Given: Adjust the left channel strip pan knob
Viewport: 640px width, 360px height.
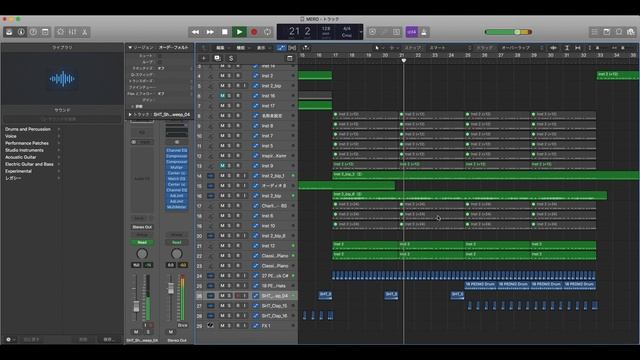Looking at the screenshot, I should 142,254.
